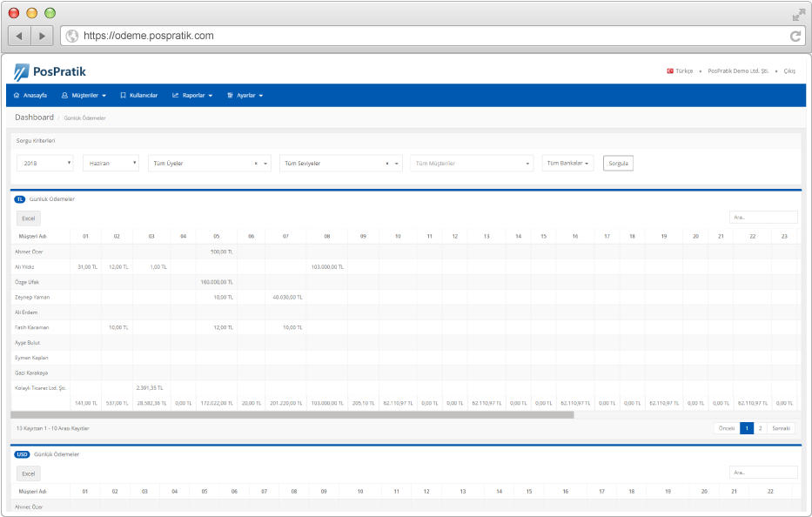The image size is (812, 517).
Task: Click the PosPratik Demo Ltd. Şti. link
Action: [739, 71]
